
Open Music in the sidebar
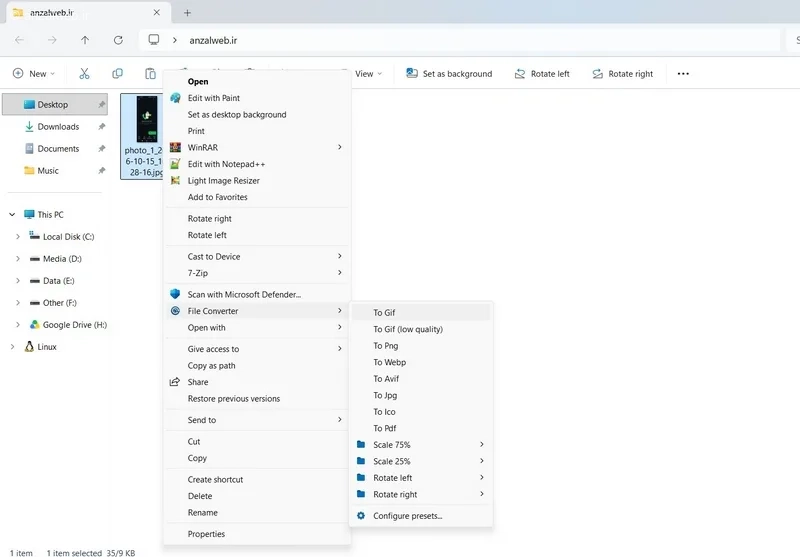pos(48,170)
